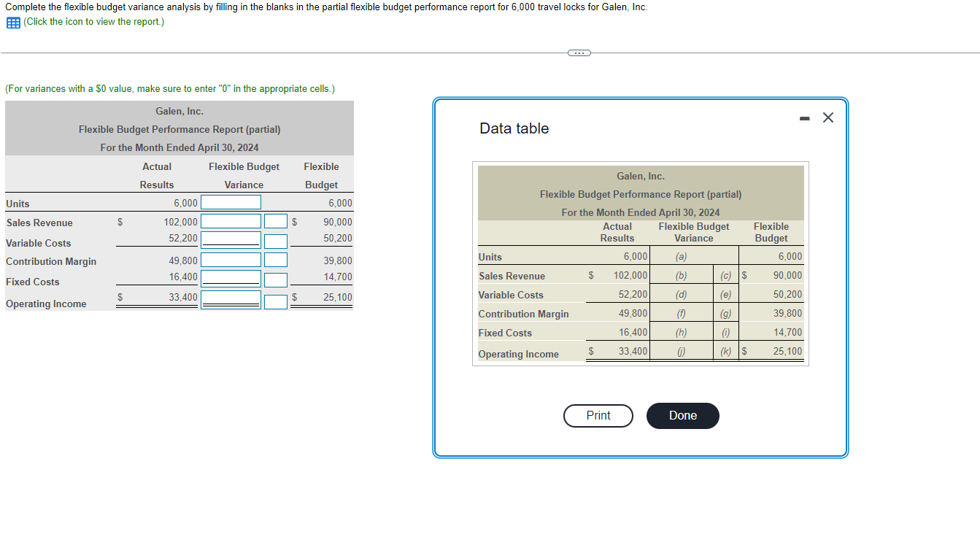Select the Fixed Costs variance F/U label box
The width and height of the screenshot is (980, 537).
click(275, 279)
